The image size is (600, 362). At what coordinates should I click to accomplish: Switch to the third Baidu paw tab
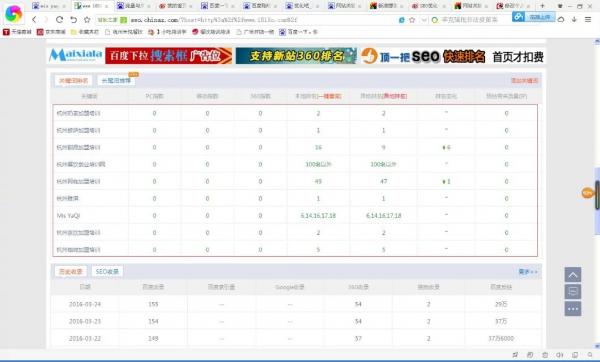point(133,6)
